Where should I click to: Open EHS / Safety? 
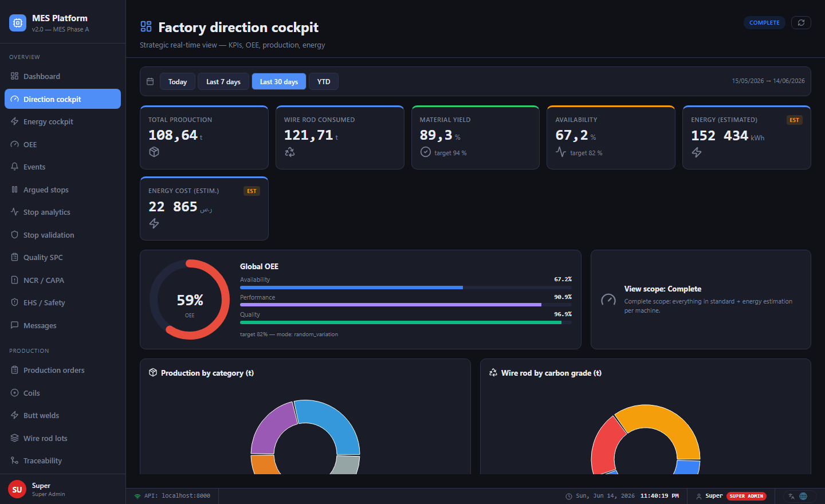[62, 302]
